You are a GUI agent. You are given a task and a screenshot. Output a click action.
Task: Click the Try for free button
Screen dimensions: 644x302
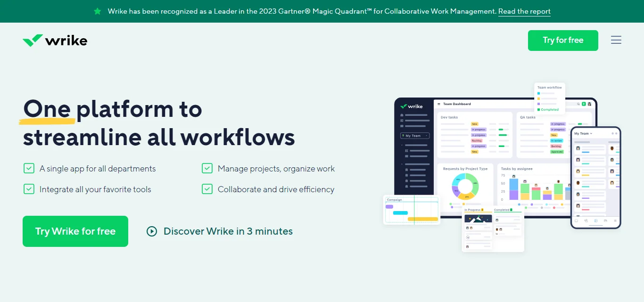pyautogui.click(x=563, y=41)
